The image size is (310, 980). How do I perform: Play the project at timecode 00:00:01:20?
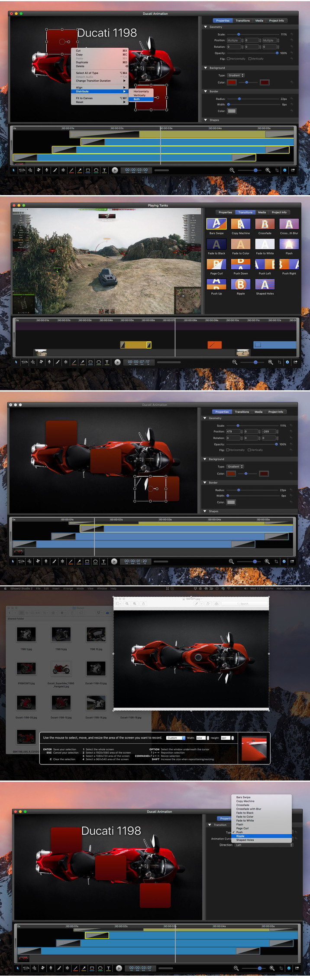click(x=114, y=562)
